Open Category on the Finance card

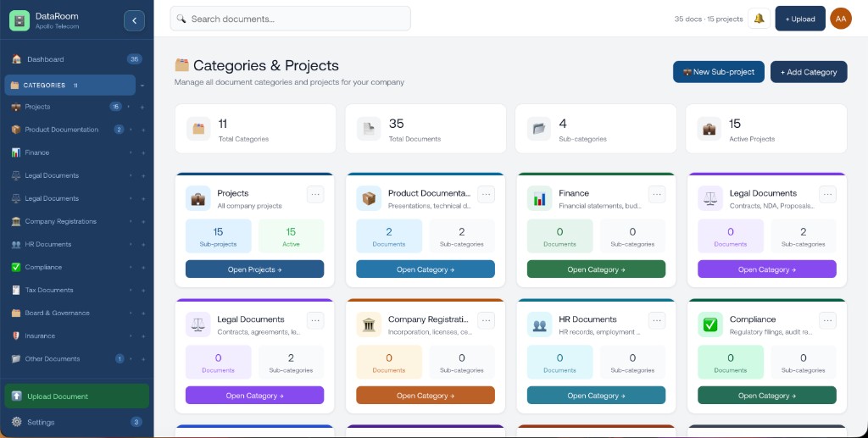(596, 269)
